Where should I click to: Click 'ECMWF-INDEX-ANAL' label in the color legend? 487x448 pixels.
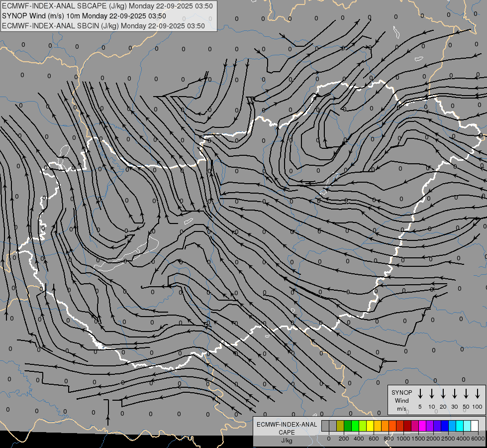tap(287, 425)
